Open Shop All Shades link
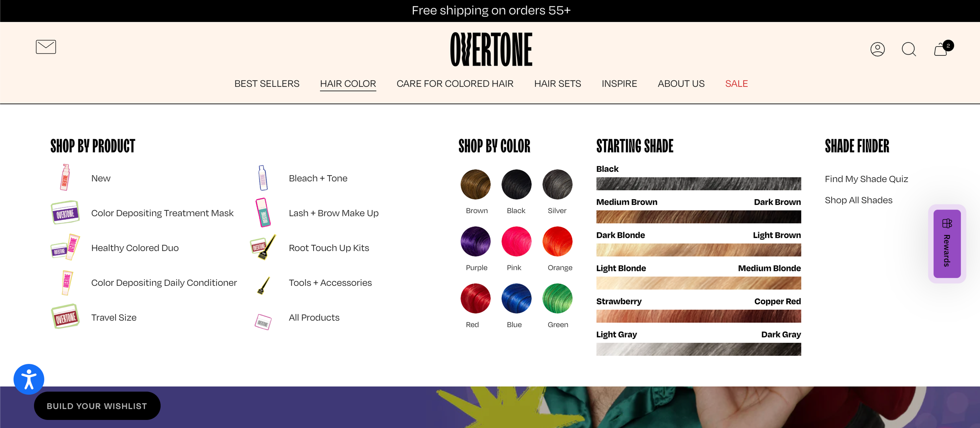 click(x=858, y=200)
